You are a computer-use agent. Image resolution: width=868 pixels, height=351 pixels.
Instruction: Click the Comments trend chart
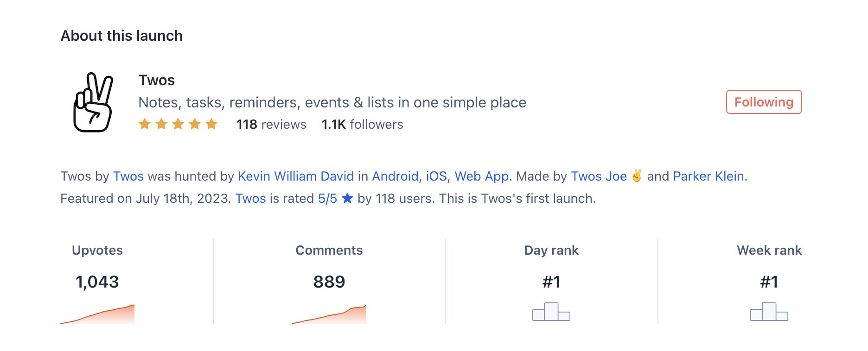[329, 314]
